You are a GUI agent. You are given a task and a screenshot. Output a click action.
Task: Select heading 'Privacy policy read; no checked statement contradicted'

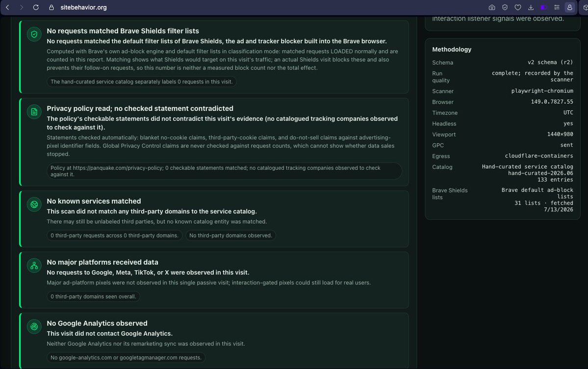140,108
